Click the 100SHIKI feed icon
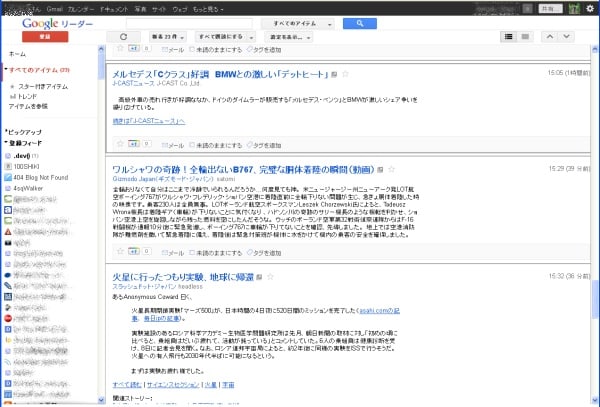This screenshot has width=600, height=407. click(8, 166)
